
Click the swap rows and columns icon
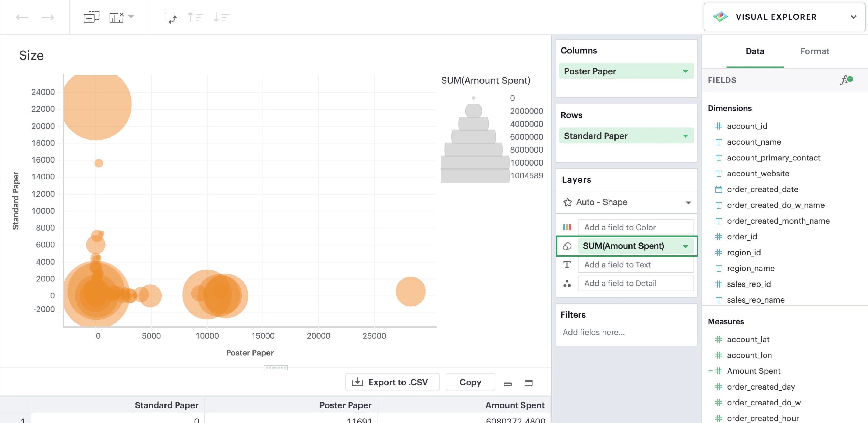(170, 17)
